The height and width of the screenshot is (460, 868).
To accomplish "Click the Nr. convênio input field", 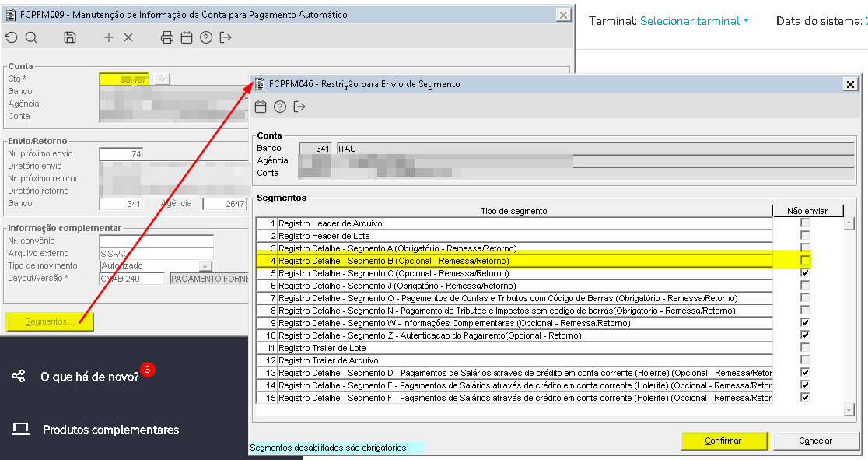I will coord(156,241).
